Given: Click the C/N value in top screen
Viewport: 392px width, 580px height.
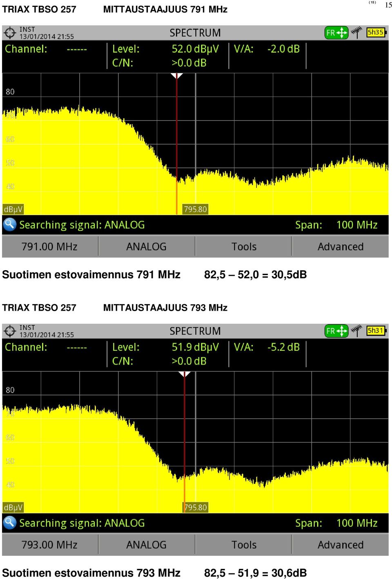Looking at the screenshot, I should [189, 63].
